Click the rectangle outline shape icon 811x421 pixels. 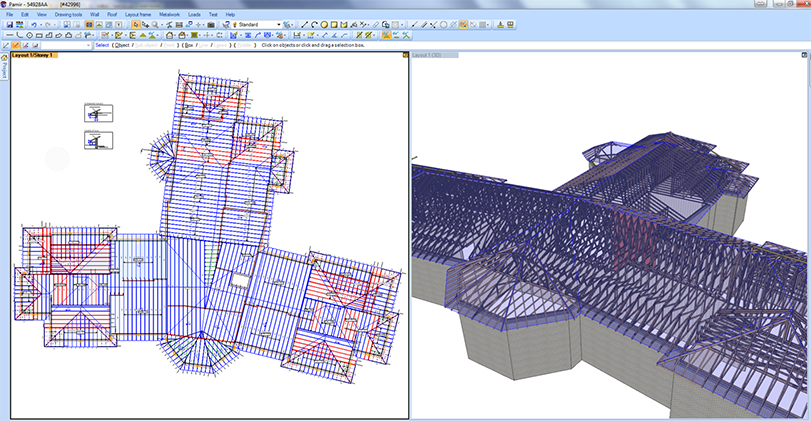(x=39, y=35)
